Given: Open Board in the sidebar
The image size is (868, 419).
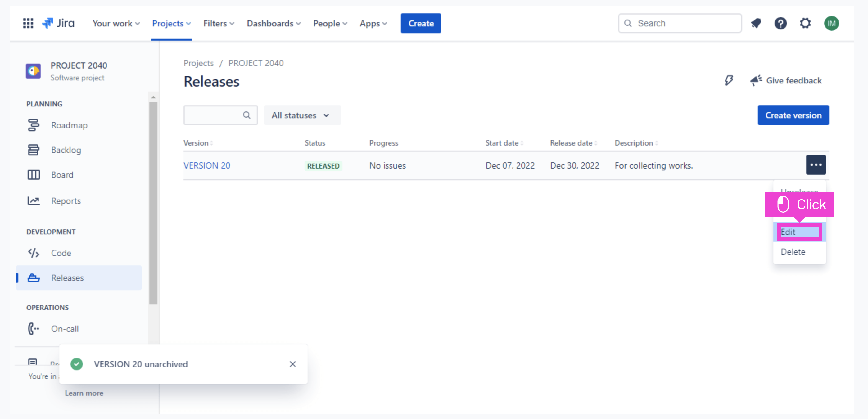Looking at the screenshot, I should (x=79, y=175).
